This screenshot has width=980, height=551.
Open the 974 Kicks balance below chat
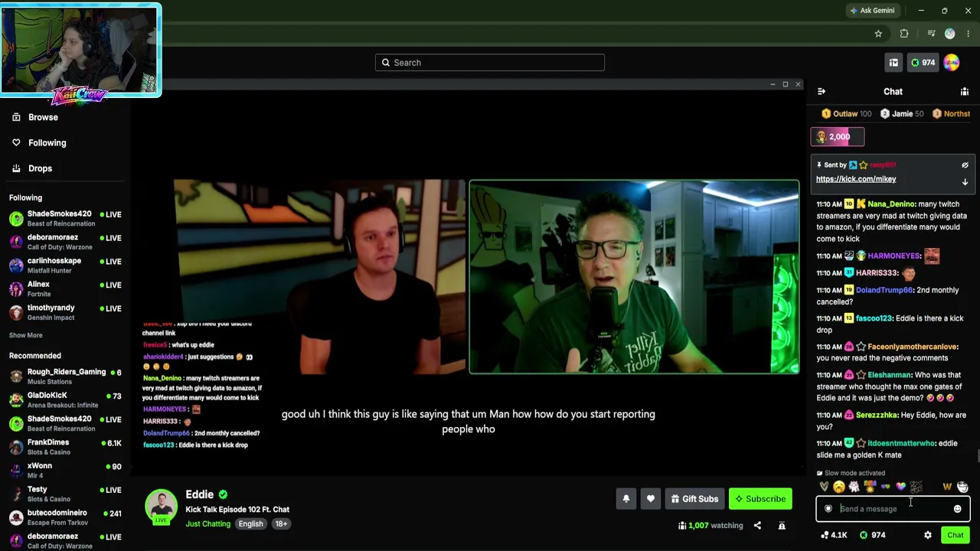[872, 535]
